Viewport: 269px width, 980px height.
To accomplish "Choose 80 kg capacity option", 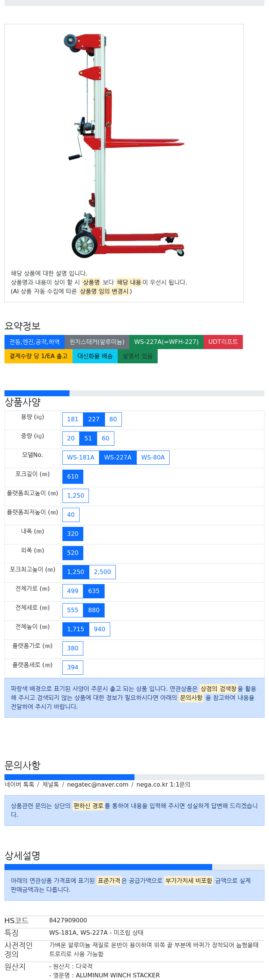I will click(113, 419).
